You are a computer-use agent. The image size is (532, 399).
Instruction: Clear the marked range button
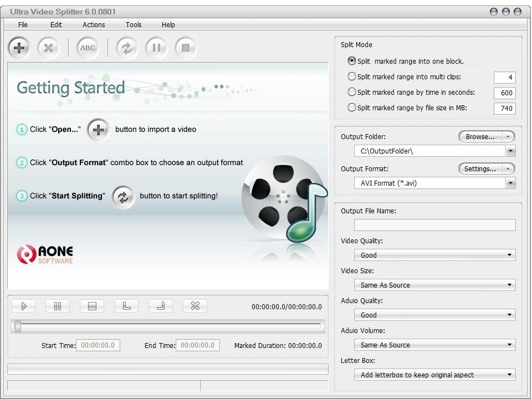point(195,306)
